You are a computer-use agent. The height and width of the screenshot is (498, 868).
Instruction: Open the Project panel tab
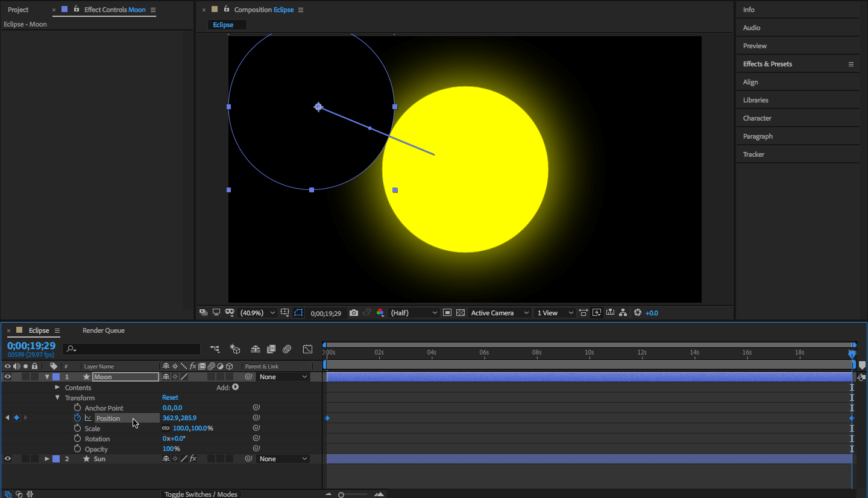pos(18,10)
